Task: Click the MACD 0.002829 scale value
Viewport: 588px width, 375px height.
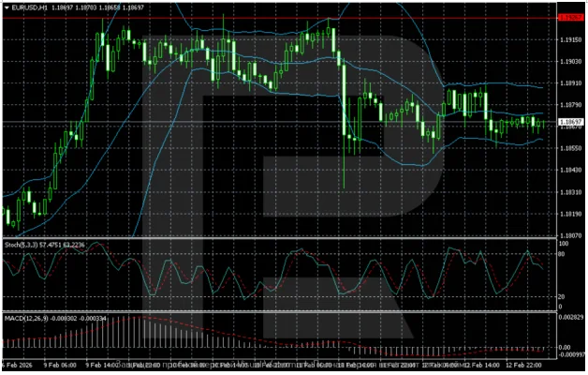Action: coord(571,318)
